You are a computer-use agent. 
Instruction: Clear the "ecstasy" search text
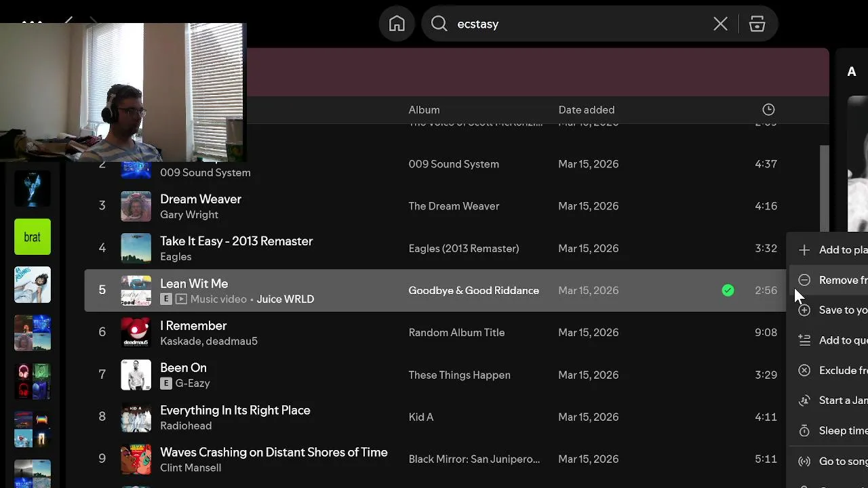click(x=720, y=24)
